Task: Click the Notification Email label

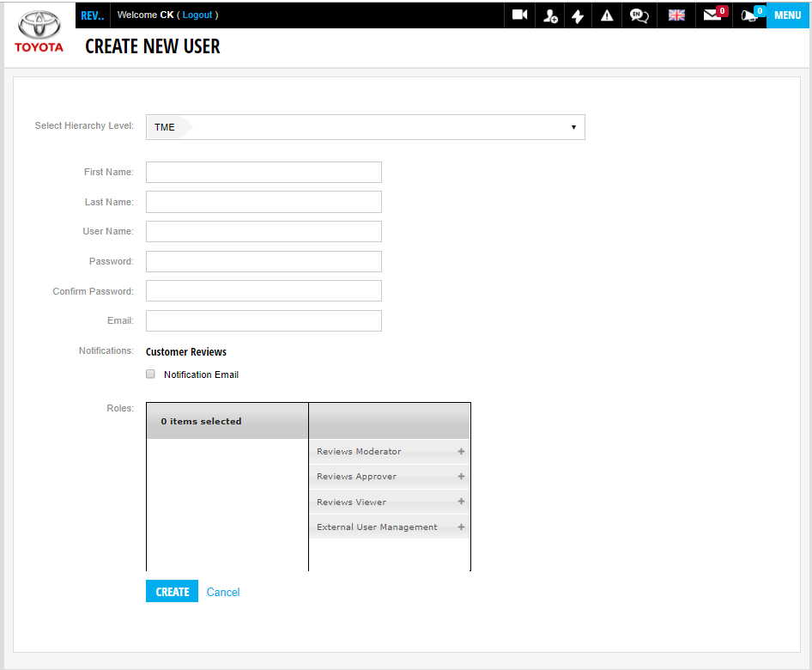Action: [x=201, y=375]
